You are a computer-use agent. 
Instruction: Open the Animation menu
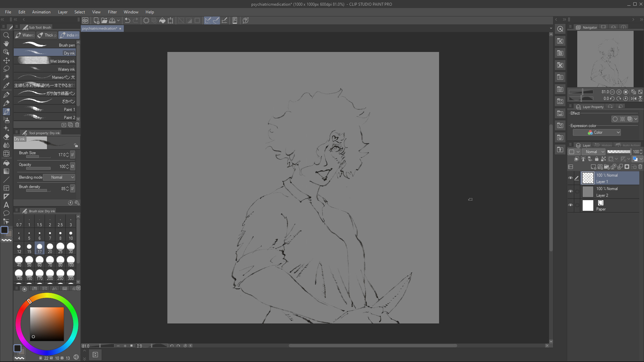(x=41, y=12)
